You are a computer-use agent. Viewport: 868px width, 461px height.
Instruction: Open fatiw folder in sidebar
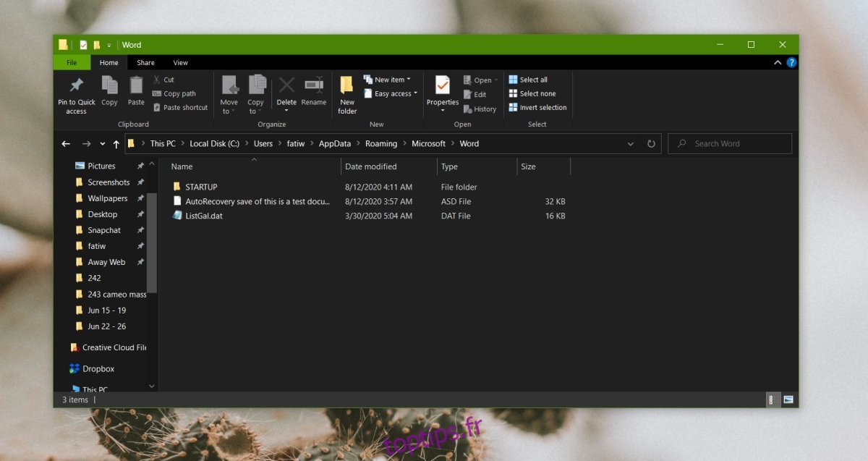[96, 246]
